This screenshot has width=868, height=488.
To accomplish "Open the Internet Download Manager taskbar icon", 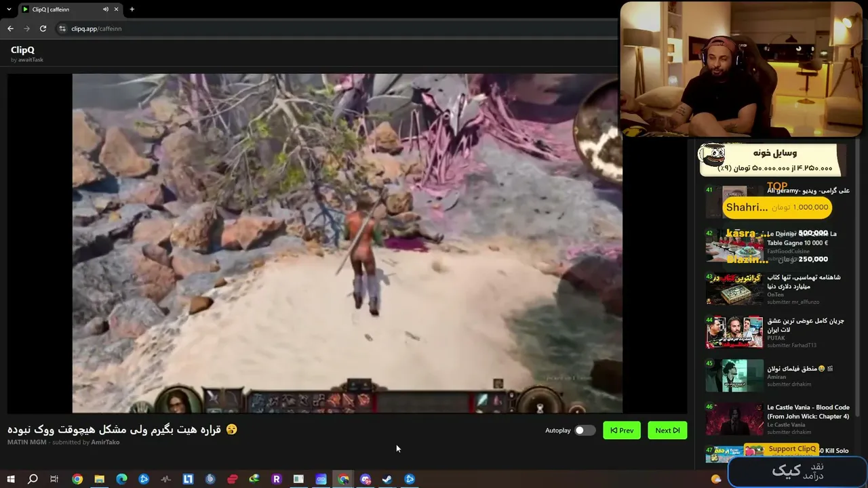I will coord(254,479).
